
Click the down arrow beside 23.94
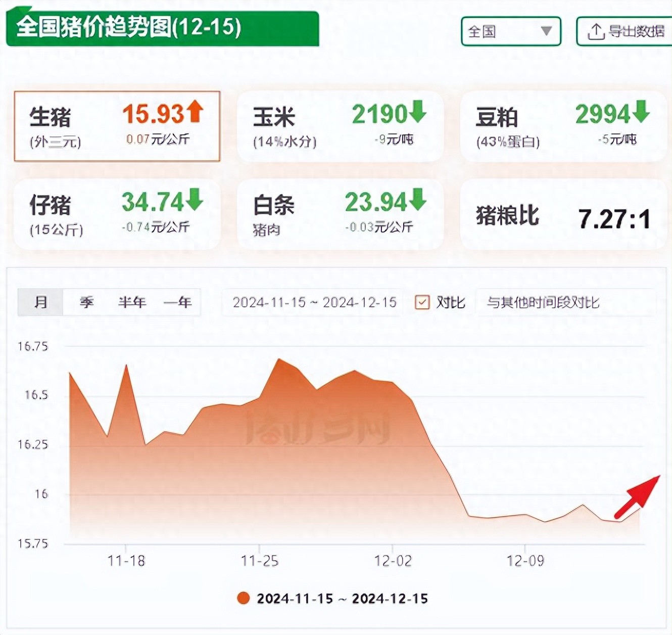[x=418, y=199]
